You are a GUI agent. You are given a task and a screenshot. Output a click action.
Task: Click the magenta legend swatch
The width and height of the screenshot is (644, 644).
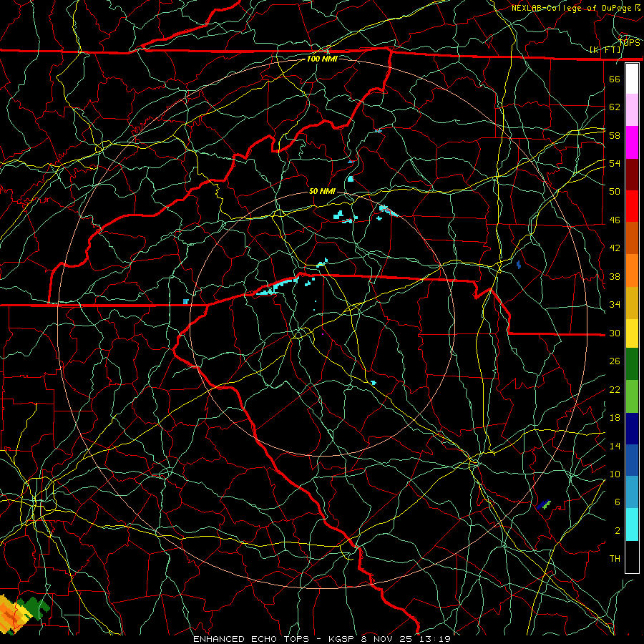click(x=632, y=142)
